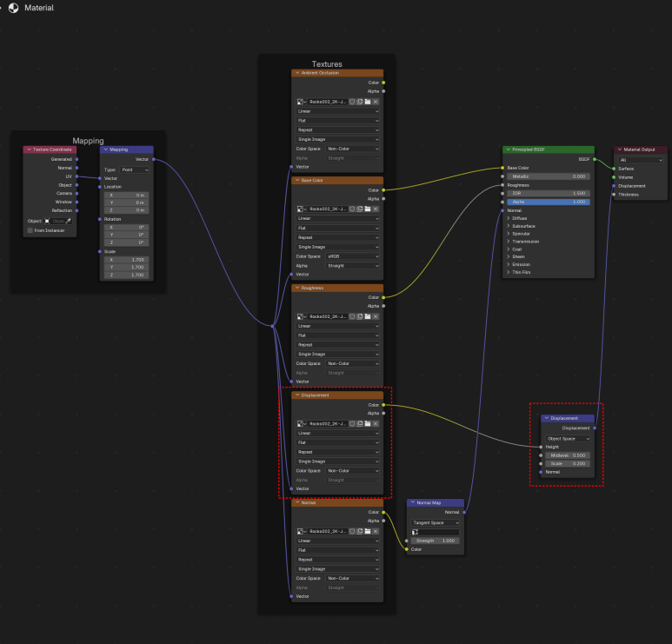Toggle fake user shield in Normal texture node
Viewport: 672px width, 644px height.
[352, 531]
